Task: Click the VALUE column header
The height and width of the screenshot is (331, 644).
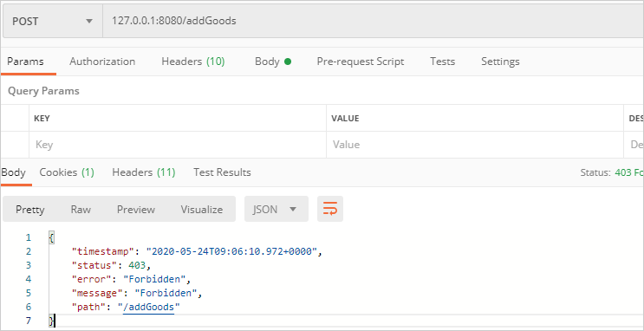Action: coord(346,118)
